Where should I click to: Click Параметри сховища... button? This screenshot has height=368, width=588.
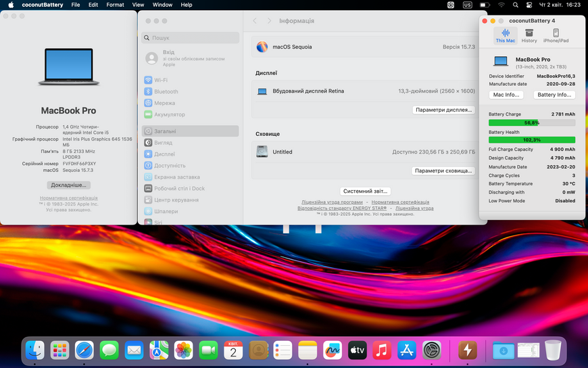tap(443, 171)
